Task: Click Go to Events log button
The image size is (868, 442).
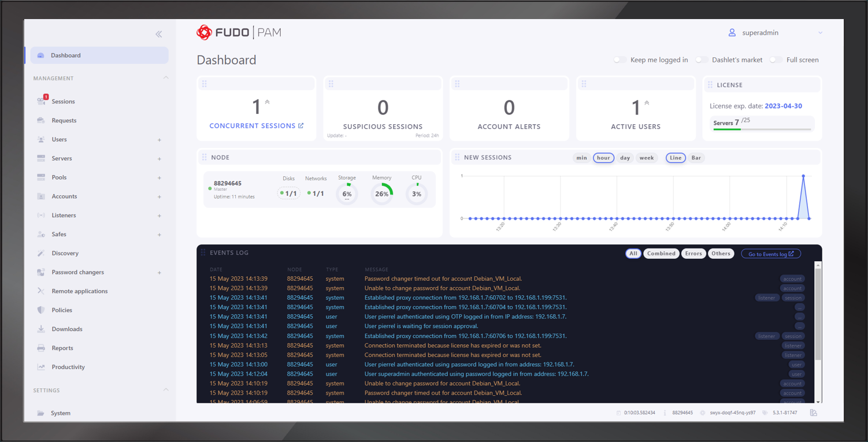Action: click(771, 254)
